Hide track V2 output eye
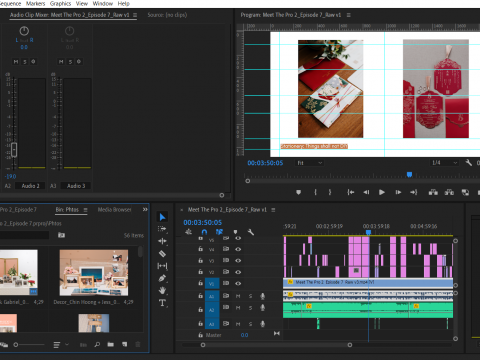This screenshot has width=480, height=360. pos(238,272)
